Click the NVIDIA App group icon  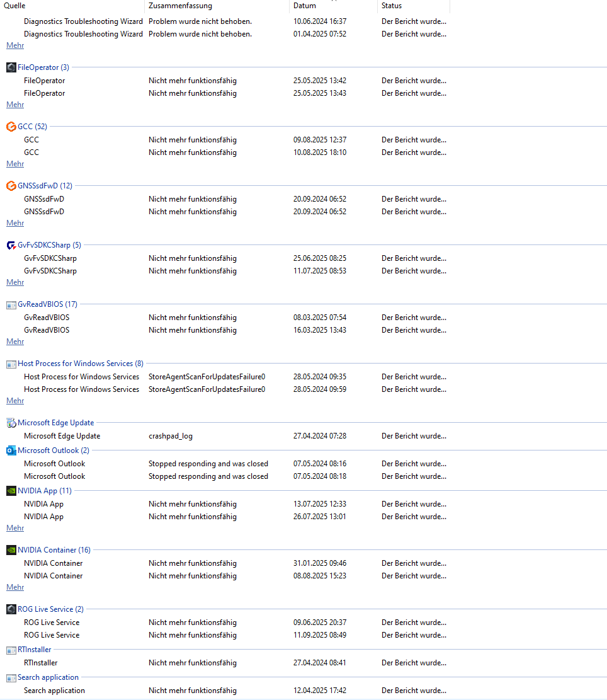click(x=11, y=491)
